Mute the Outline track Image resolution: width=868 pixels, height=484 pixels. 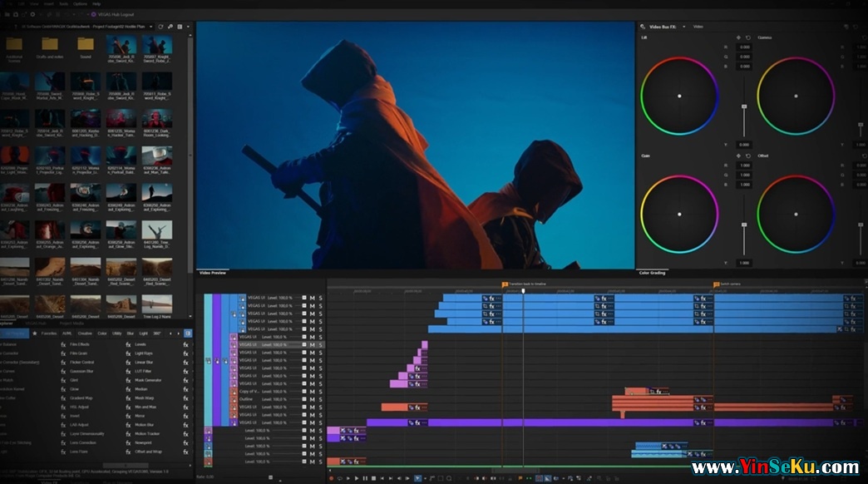point(312,399)
